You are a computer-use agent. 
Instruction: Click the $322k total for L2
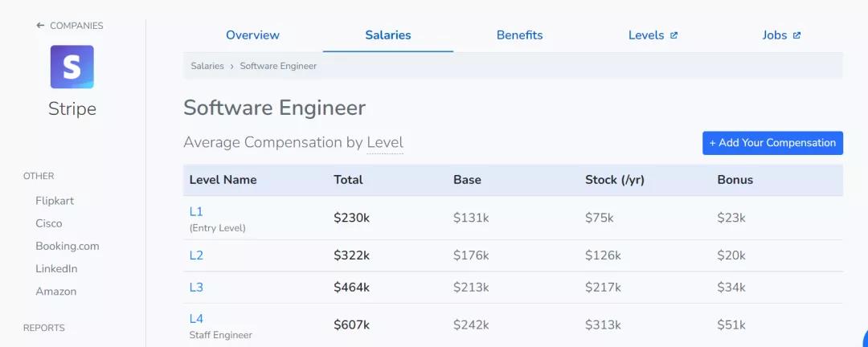351,255
